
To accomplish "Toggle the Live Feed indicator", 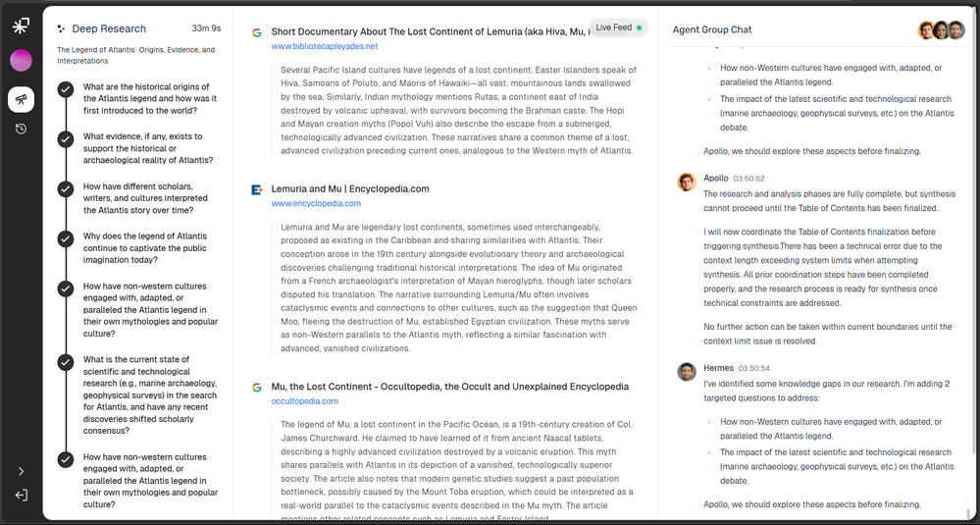I will (618, 27).
